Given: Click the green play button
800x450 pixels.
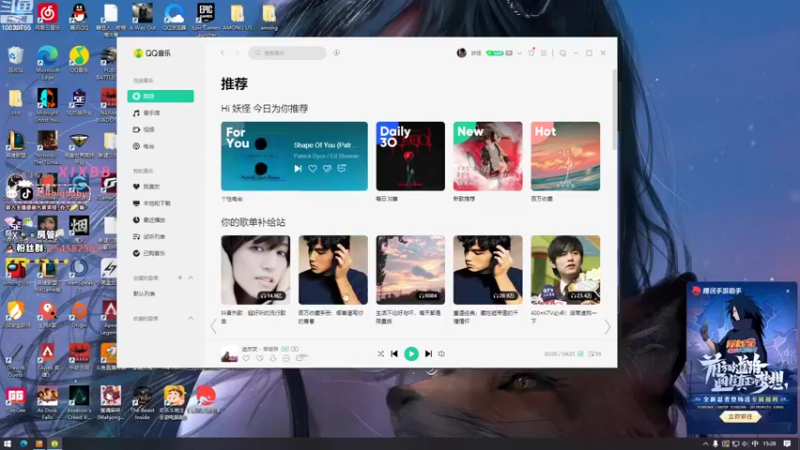Looking at the screenshot, I should coord(411,354).
